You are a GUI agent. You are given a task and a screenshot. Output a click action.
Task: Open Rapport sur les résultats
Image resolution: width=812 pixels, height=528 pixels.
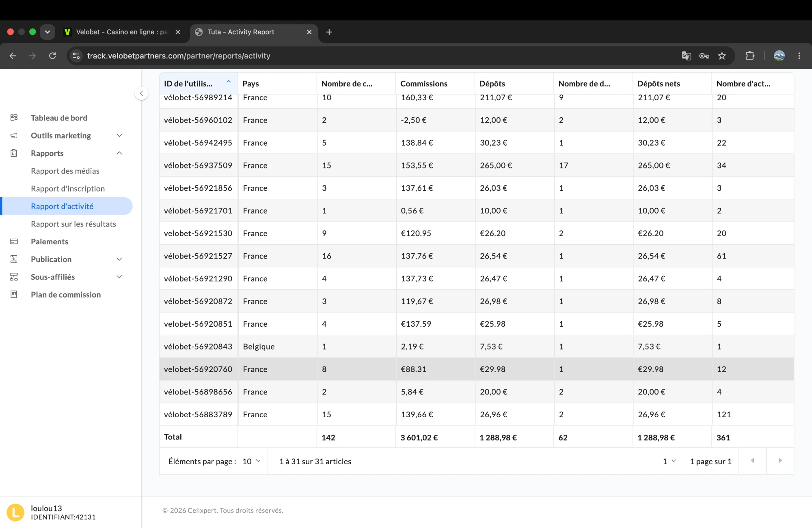(x=73, y=224)
